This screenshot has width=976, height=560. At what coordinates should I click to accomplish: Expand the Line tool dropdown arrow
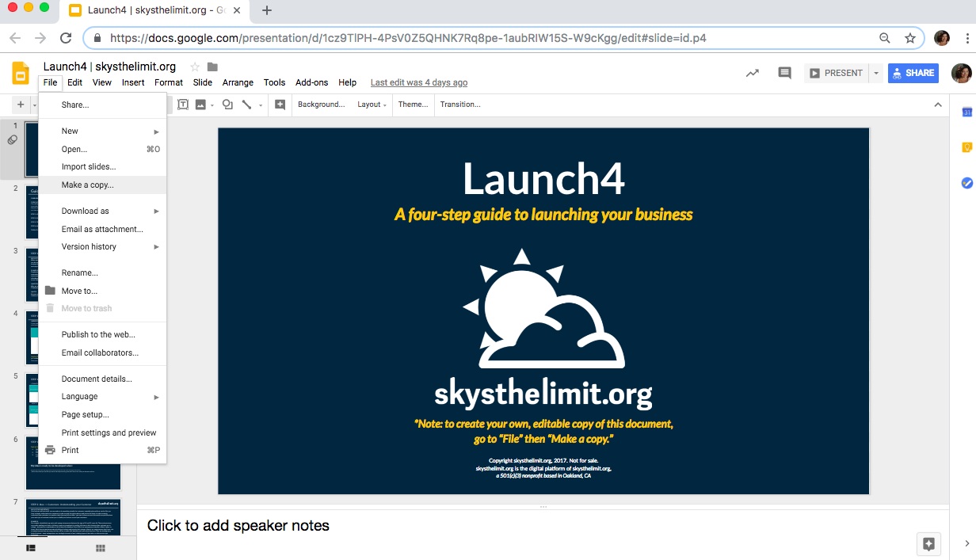pos(260,105)
